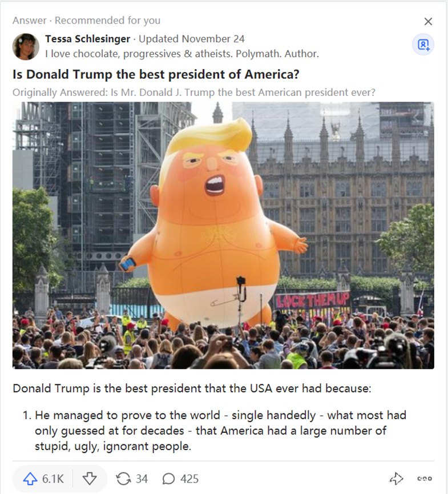Reshare the answer via circular arrows icon

(x=123, y=479)
